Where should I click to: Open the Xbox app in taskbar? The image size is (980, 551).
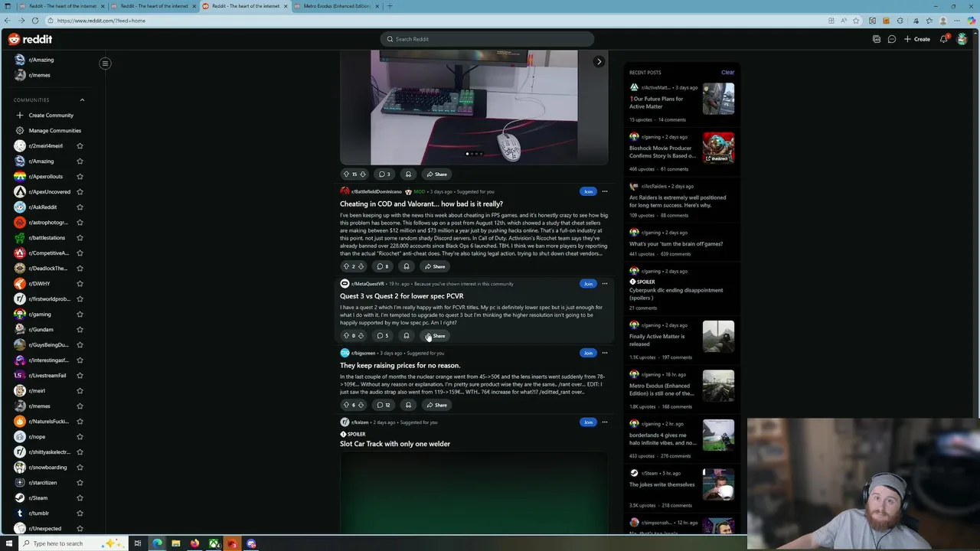tap(214, 543)
